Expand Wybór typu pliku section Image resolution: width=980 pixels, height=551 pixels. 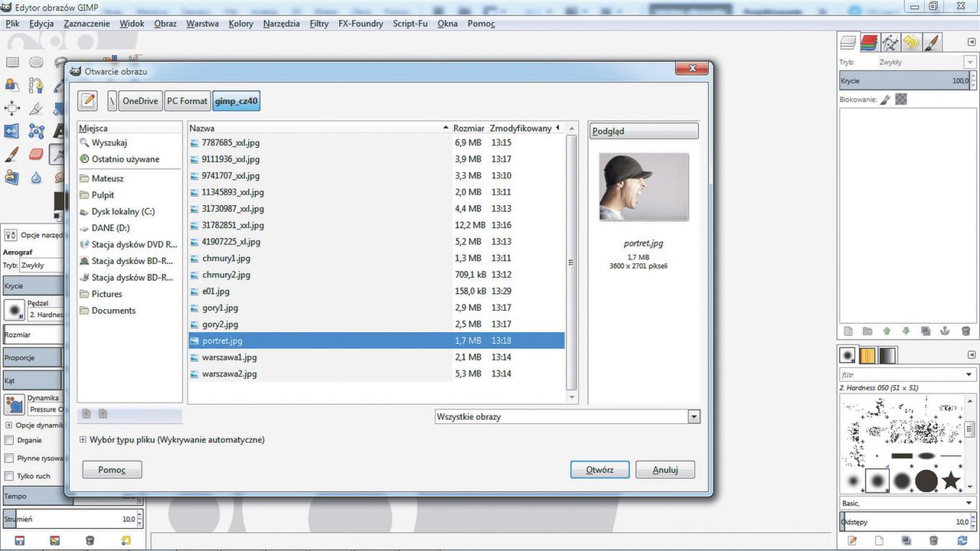pyautogui.click(x=83, y=440)
